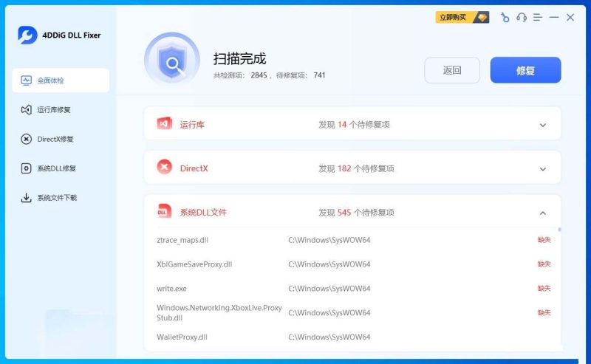The height and width of the screenshot is (364, 591).
Task: Click the 4DDiG DLL Fixer logo icon
Action: click(27, 35)
